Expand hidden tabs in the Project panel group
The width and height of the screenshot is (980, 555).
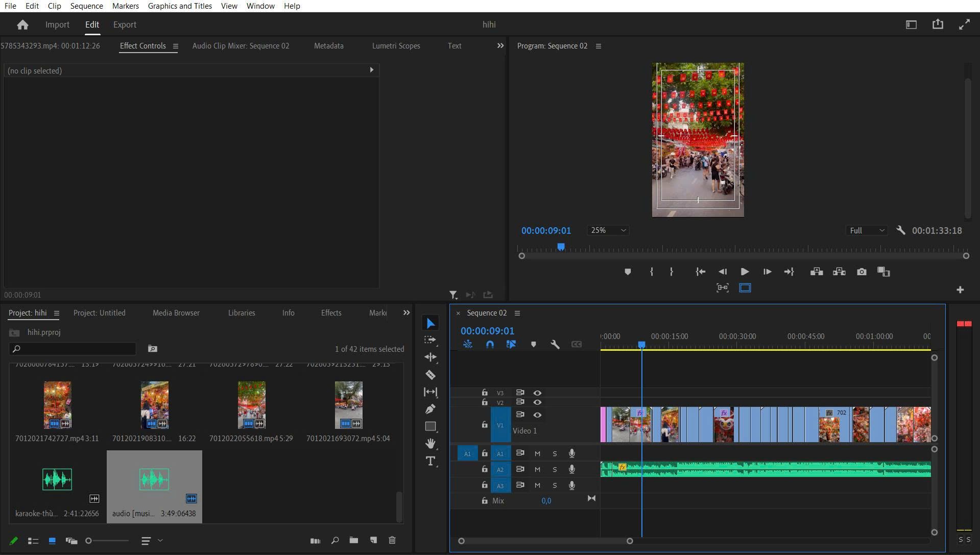pyautogui.click(x=407, y=312)
